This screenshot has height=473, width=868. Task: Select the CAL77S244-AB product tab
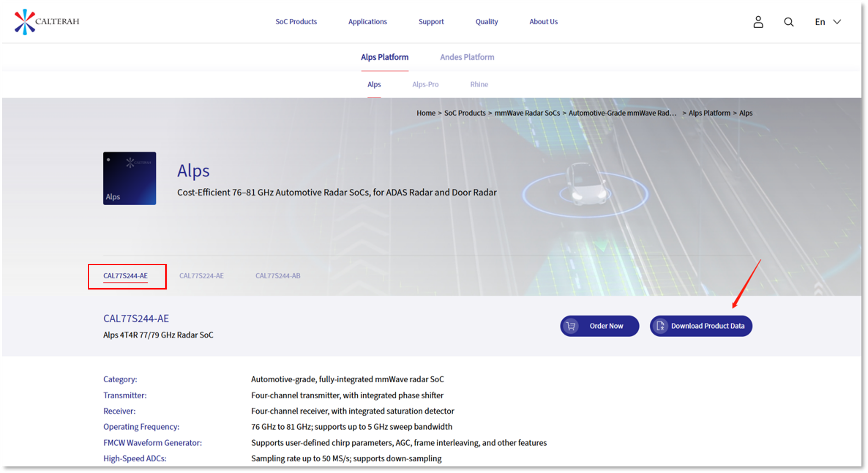[x=278, y=276]
